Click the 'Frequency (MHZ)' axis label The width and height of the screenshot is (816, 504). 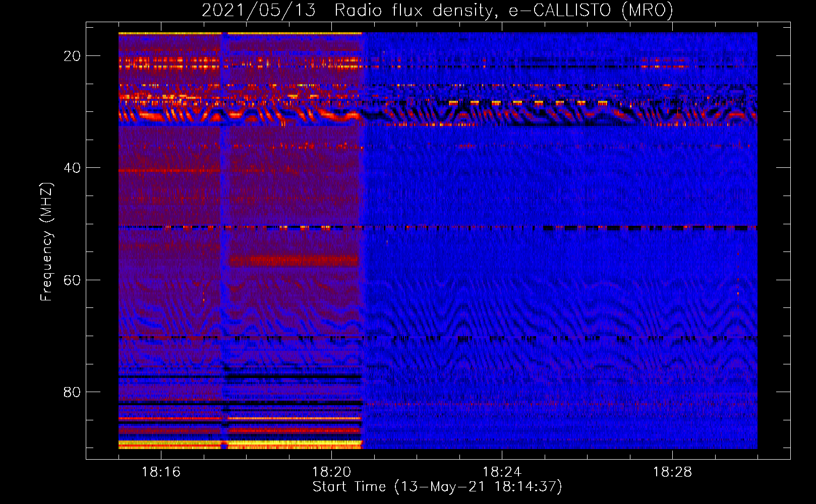pyautogui.click(x=46, y=242)
